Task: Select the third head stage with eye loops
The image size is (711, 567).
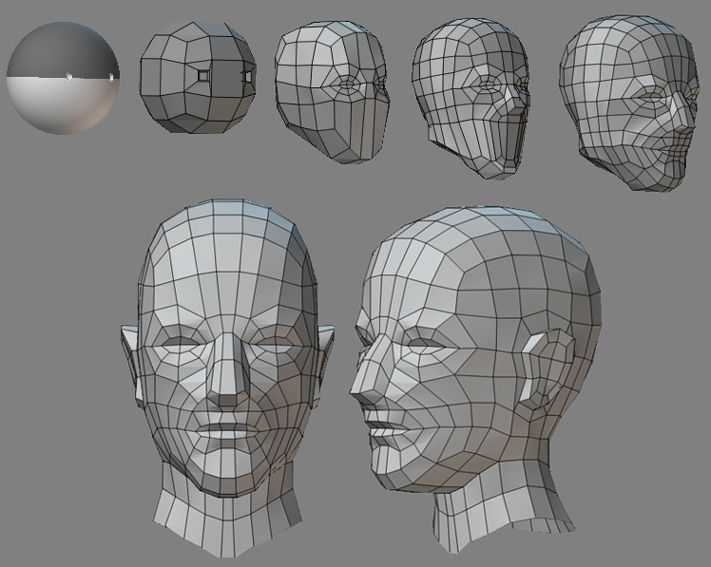Action: click(x=332, y=92)
